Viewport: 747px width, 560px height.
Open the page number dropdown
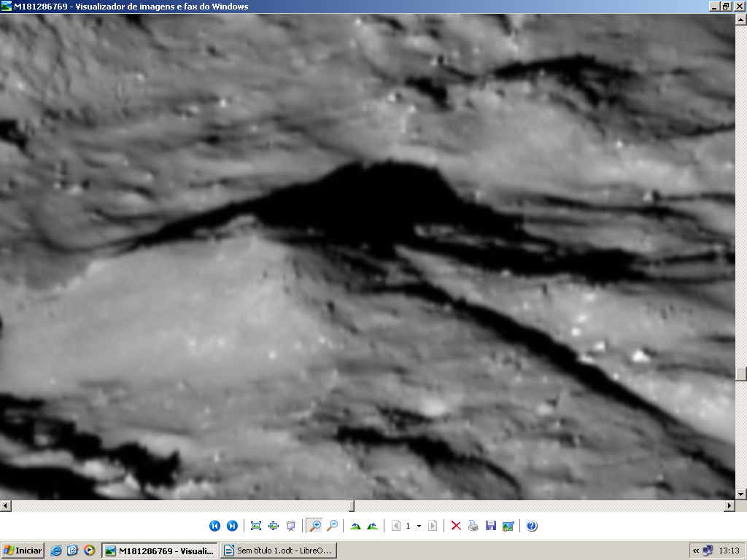click(419, 526)
